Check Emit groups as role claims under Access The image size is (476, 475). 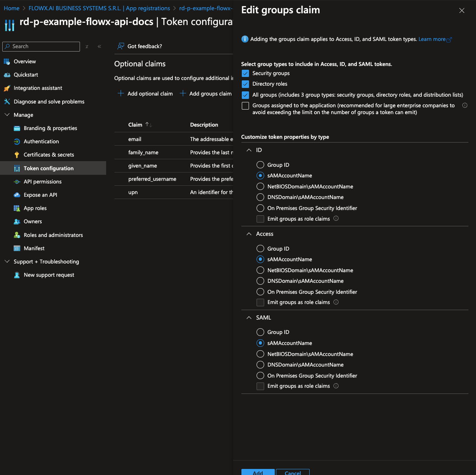pos(260,302)
